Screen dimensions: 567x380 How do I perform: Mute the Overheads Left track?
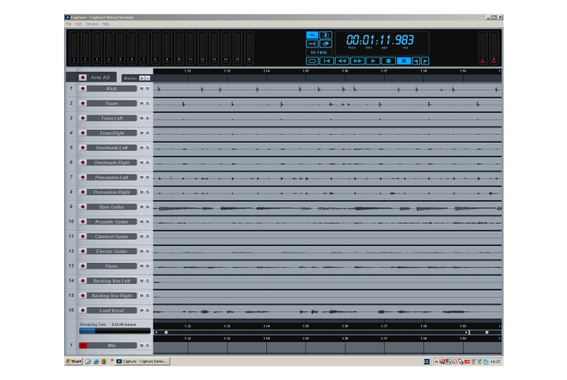point(141,148)
